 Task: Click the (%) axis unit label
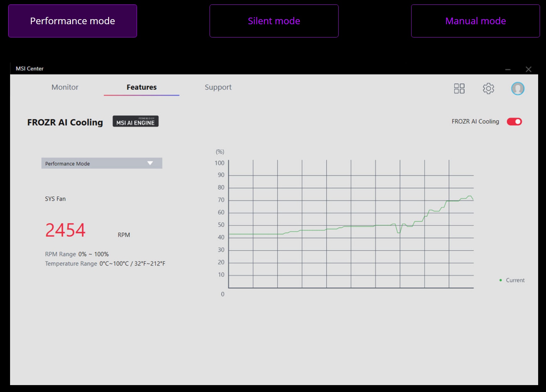coord(220,152)
